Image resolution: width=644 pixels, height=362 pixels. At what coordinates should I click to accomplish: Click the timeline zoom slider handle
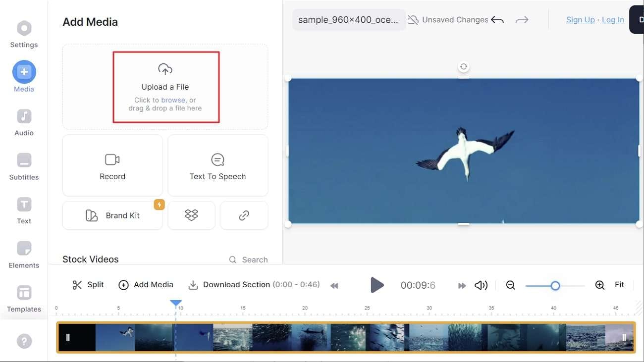point(555,286)
